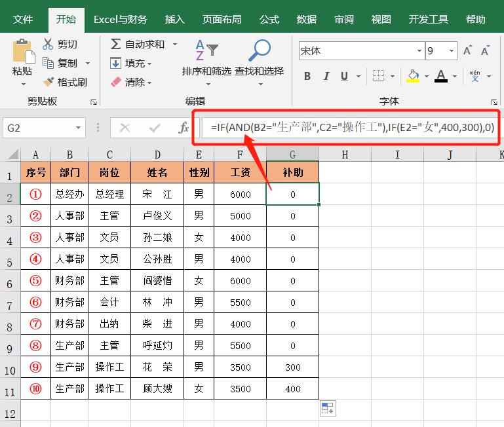
Task: Click the Insert Function fx icon
Action: coord(184,128)
